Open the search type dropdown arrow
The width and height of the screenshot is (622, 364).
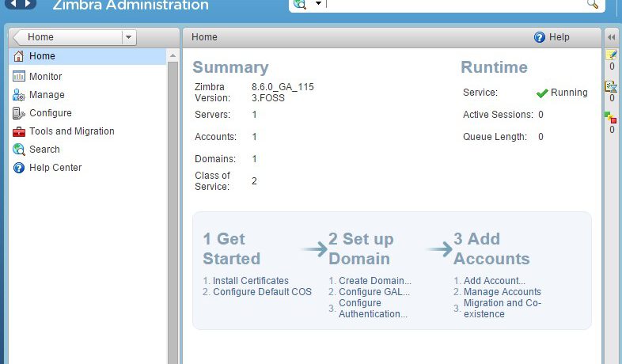318,4
